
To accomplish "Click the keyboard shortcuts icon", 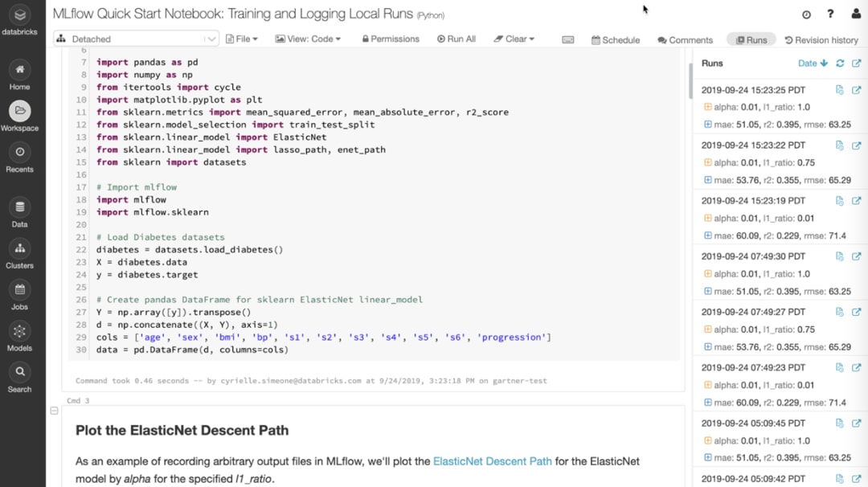I will (568, 39).
